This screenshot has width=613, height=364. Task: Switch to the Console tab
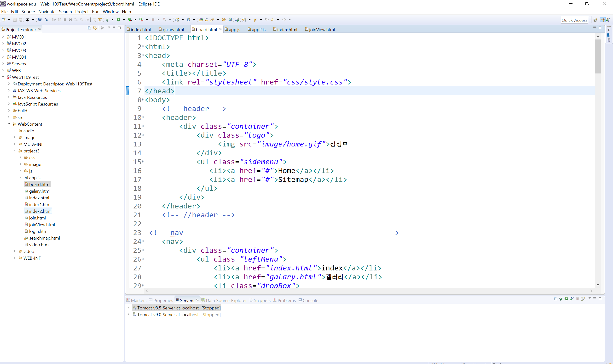(x=308, y=300)
